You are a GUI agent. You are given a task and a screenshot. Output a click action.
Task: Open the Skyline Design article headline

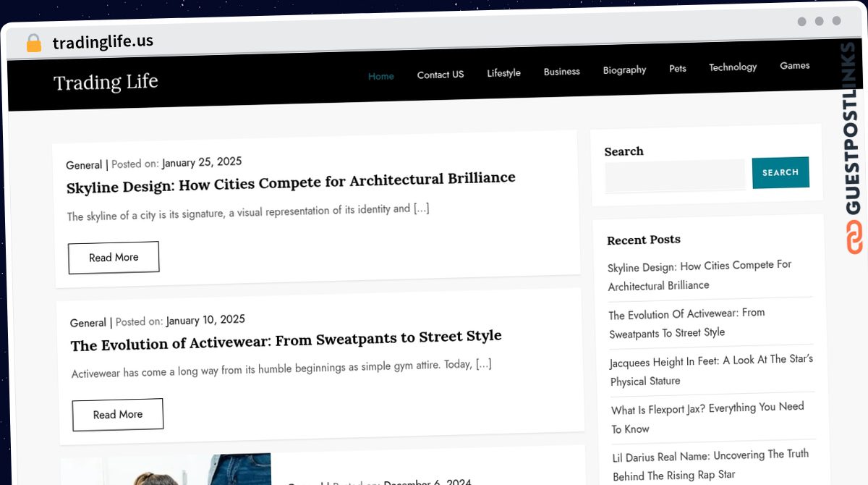[291, 182]
